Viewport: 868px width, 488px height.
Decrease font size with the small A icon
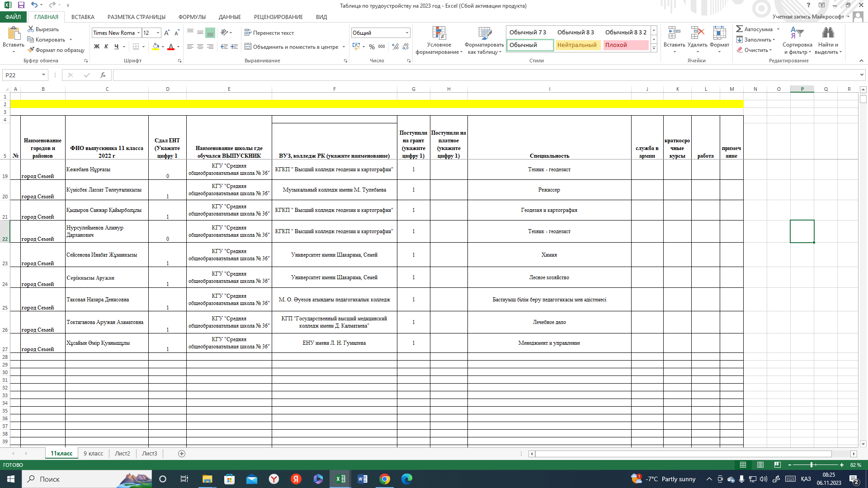pyautogui.click(x=177, y=33)
